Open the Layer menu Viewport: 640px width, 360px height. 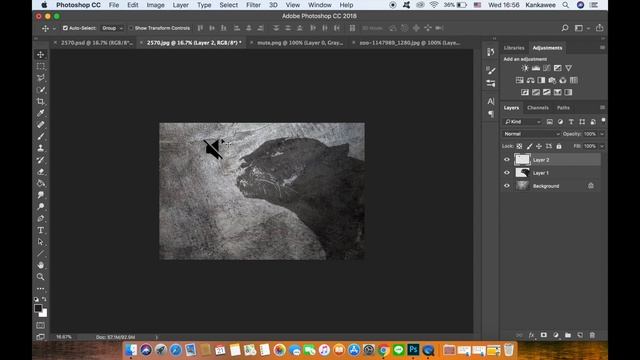[180, 5]
